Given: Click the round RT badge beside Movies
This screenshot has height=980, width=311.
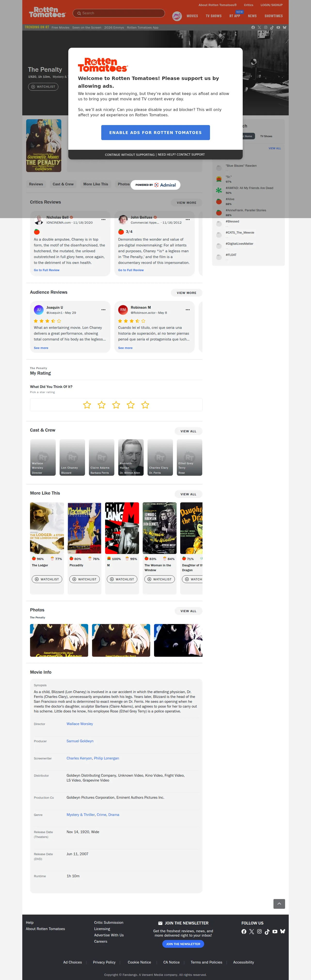Looking at the screenshot, I should pyautogui.click(x=177, y=16).
